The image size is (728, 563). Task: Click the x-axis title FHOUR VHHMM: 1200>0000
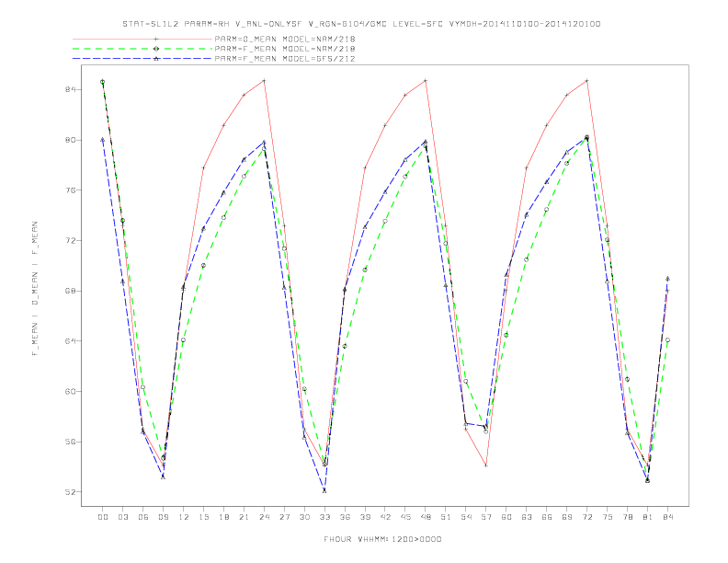[x=382, y=539]
